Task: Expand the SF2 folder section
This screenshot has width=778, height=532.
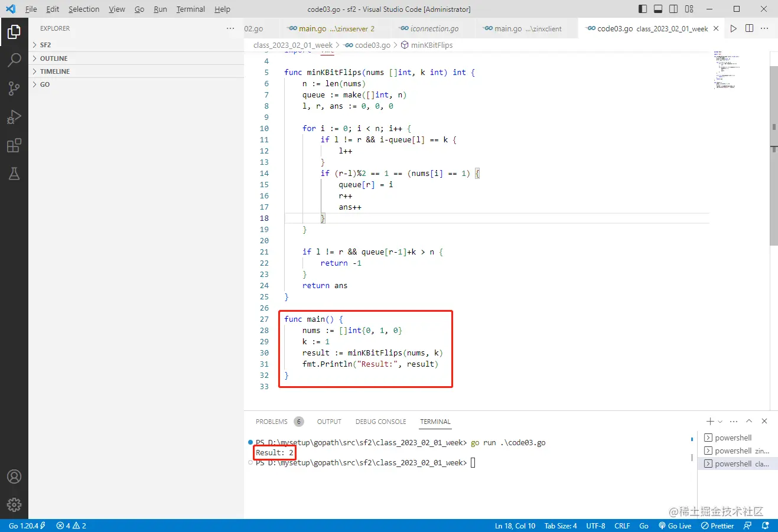Action: pyautogui.click(x=136, y=45)
